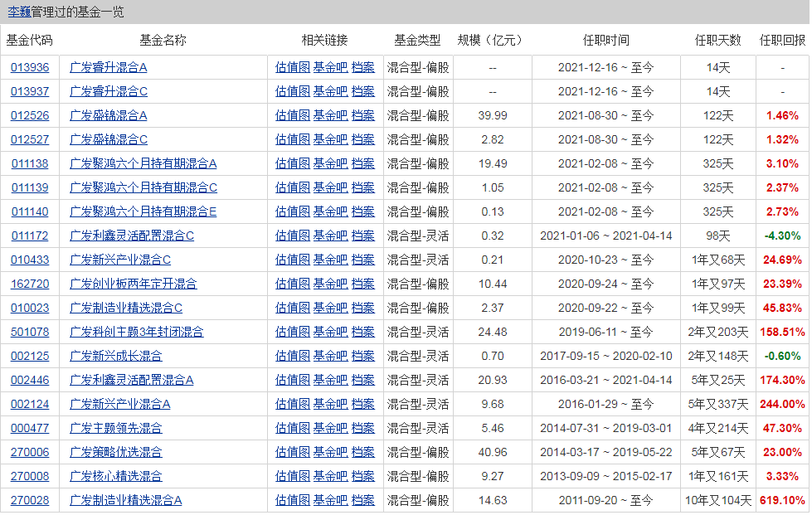The width and height of the screenshot is (812, 515).
Task: Click 估值图 for 广发利鑫灵活配置混合C
Action: pyautogui.click(x=292, y=236)
